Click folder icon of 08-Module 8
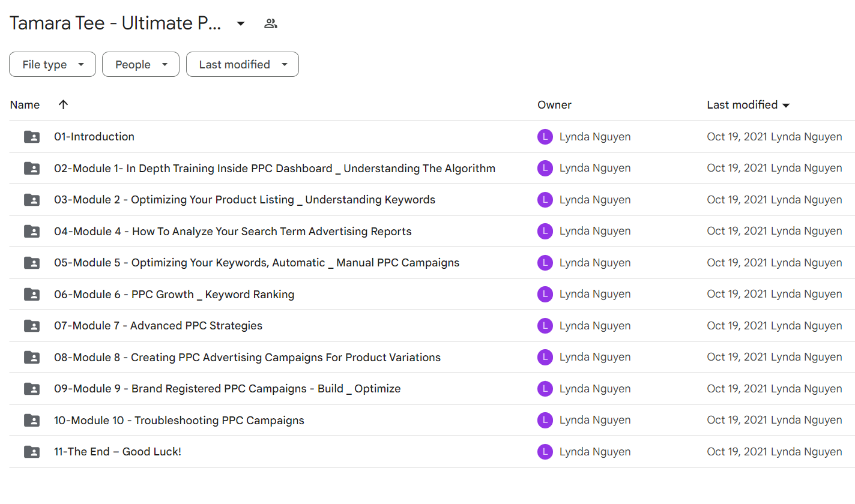The width and height of the screenshot is (855, 504). [x=32, y=357]
